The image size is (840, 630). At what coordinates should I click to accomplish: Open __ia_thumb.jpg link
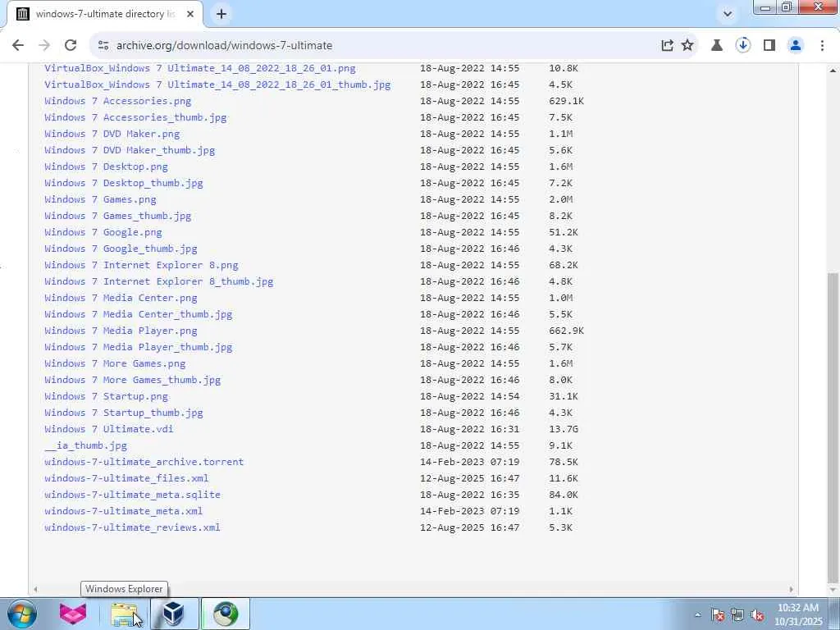pyautogui.click(x=85, y=445)
